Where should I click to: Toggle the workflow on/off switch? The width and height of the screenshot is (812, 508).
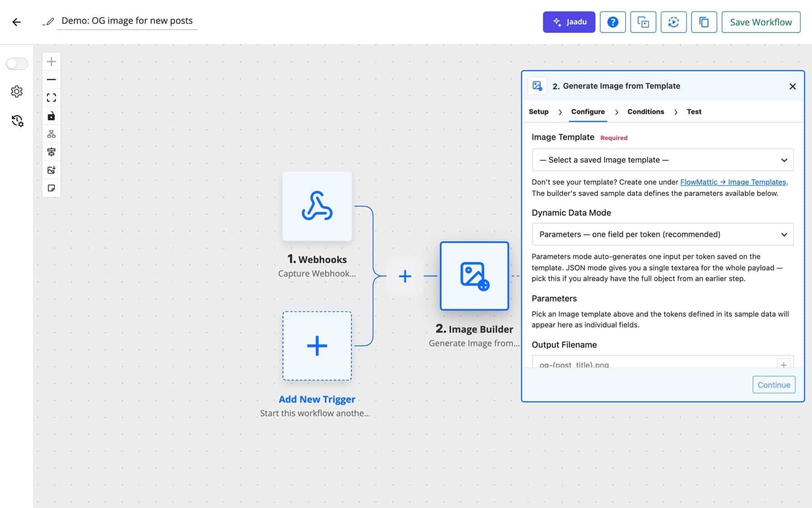17,64
